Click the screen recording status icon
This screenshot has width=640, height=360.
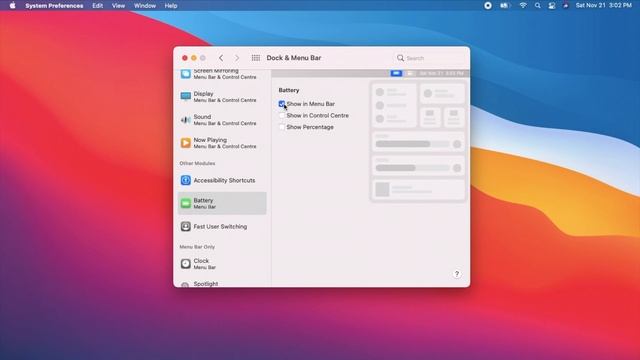488,6
